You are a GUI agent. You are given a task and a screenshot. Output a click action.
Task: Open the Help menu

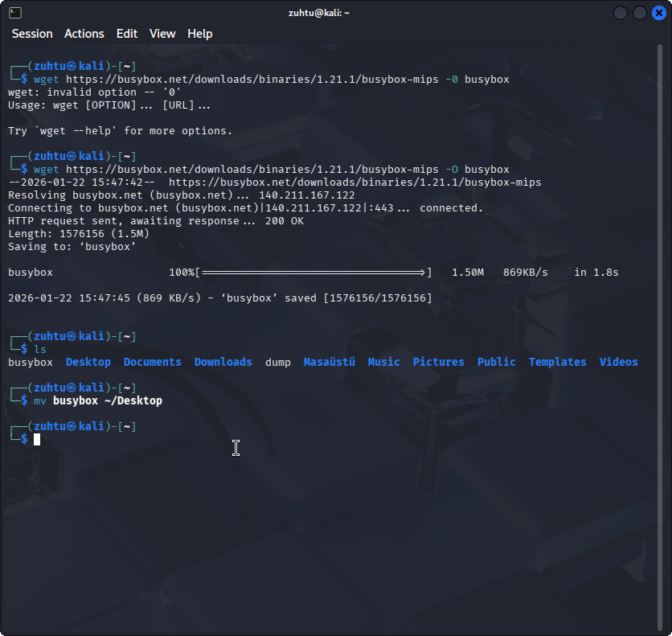pyautogui.click(x=199, y=34)
